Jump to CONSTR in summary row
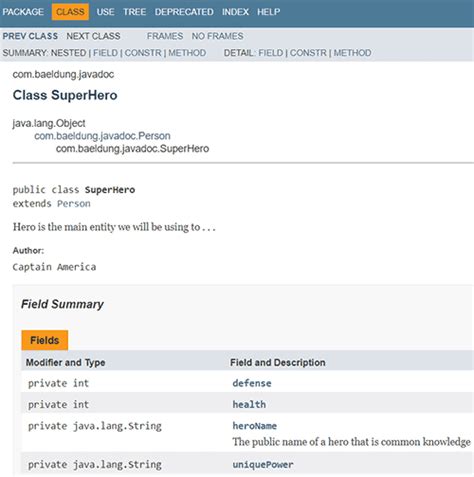The width and height of the screenshot is (474, 477). pyautogui.click(x=143, y=53)
